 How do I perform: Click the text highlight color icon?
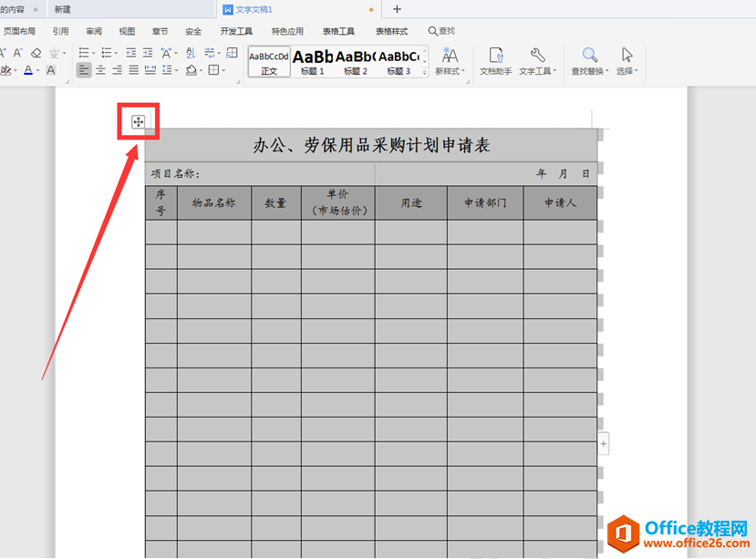click(x=5, y=70)
